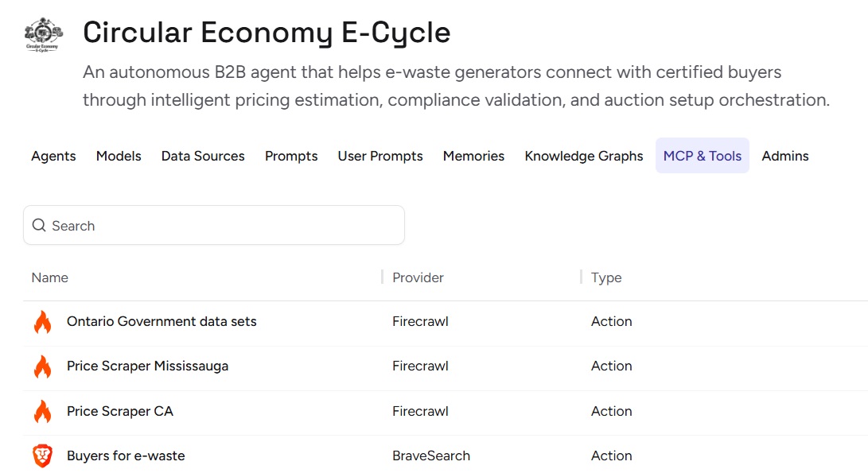Screen dimensions: 868x473
Task: Go to the Data Sources tab
Action: tap(203, 156)
